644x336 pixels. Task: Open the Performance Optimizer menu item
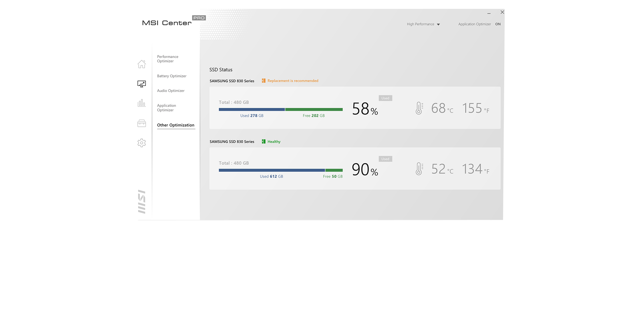click(x=167, y=59)
